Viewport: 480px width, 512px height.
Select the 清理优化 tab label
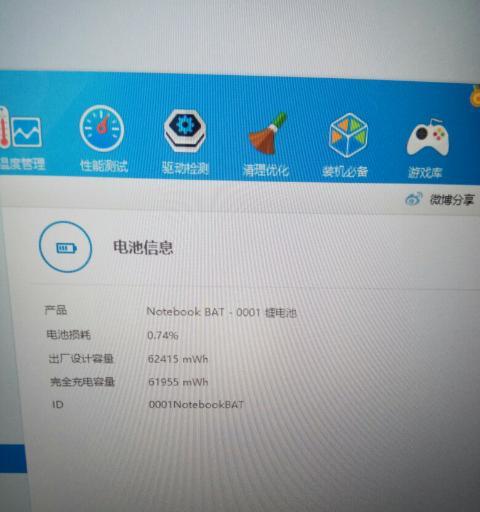point(265,170)
